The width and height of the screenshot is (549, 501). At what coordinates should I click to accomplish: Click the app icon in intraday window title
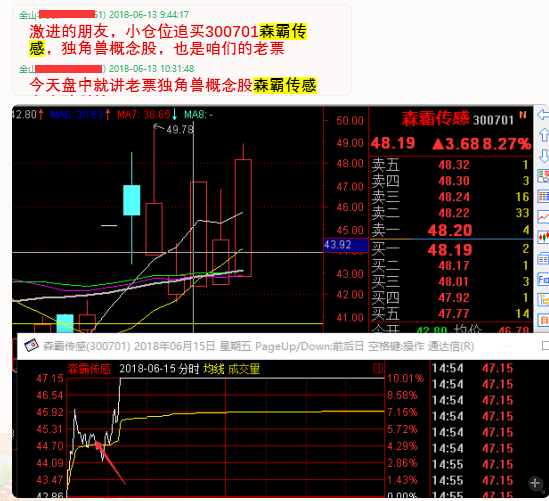tap(31, 346)
